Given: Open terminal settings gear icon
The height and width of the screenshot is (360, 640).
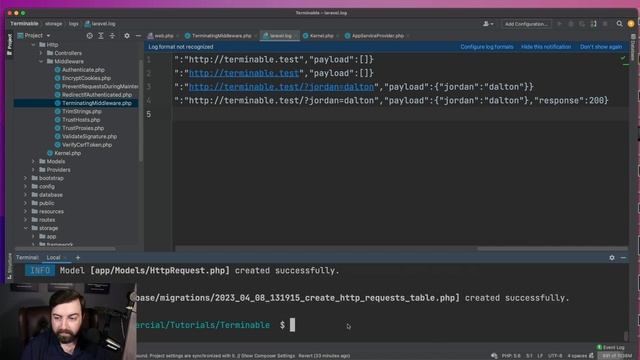Looking at the screenshot, I should (x=612, y=258).
